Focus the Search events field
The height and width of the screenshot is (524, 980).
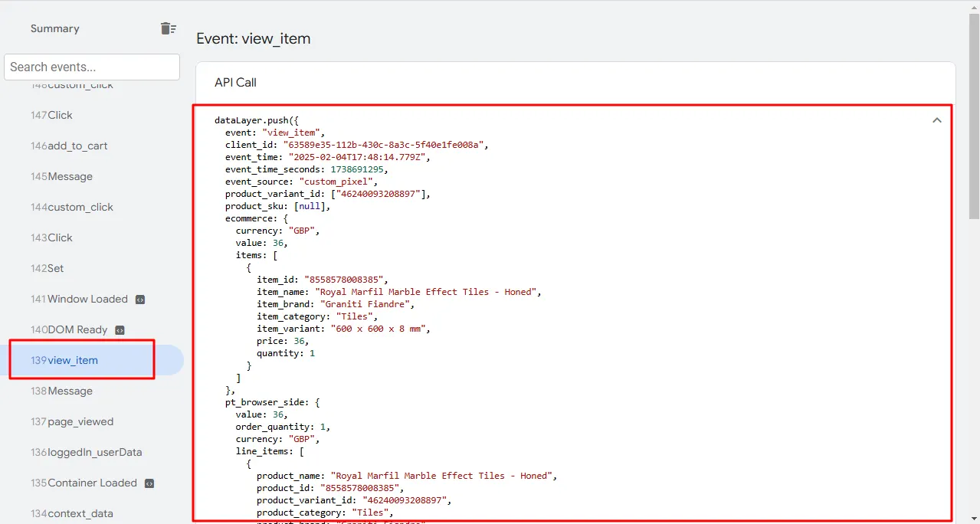pos(92,67)
